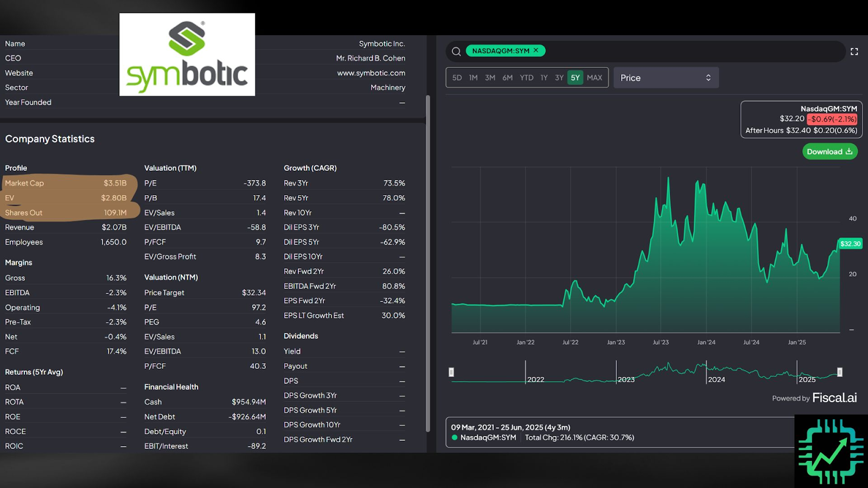The image size is (868, 488).
Task: Click the Gross margin 16.3% value
Action: 116,278
